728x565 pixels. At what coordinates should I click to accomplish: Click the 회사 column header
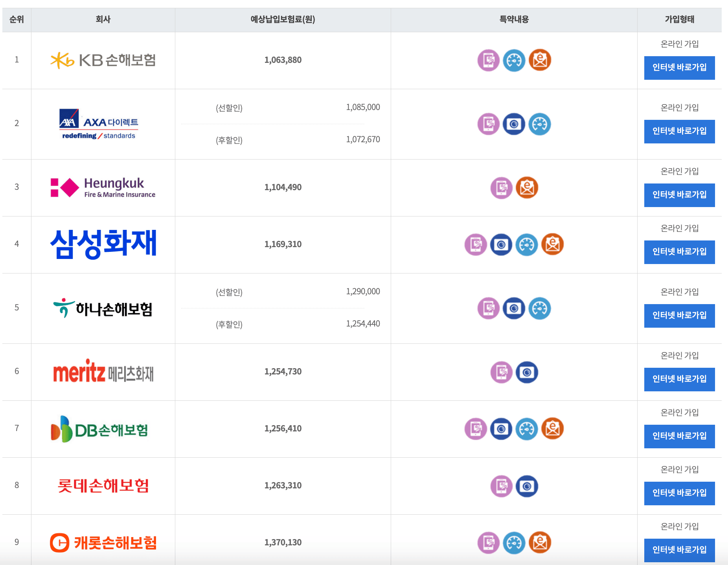pos(103,19)
